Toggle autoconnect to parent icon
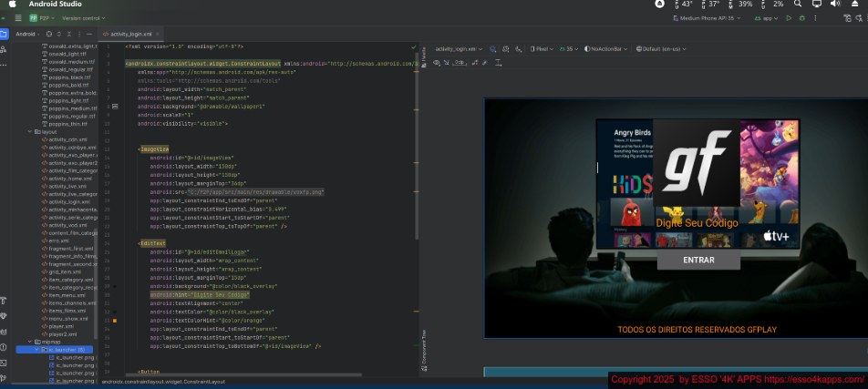The width and height of the screenshot is (868, 389). click(x=446, y=63)
